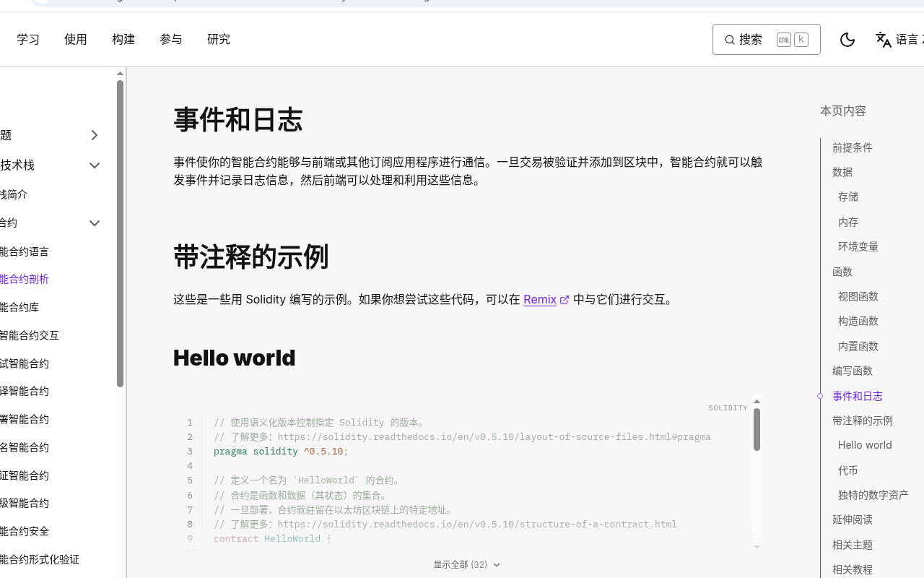Toggle dark mode with the moon icon

pos(847,40)
